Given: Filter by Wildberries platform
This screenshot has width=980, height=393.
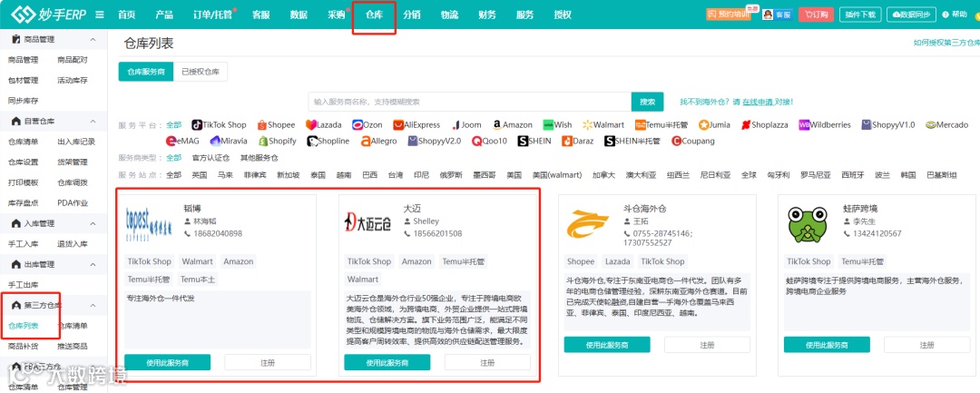Looking at the screenshot, I should [x=825, y=125].
